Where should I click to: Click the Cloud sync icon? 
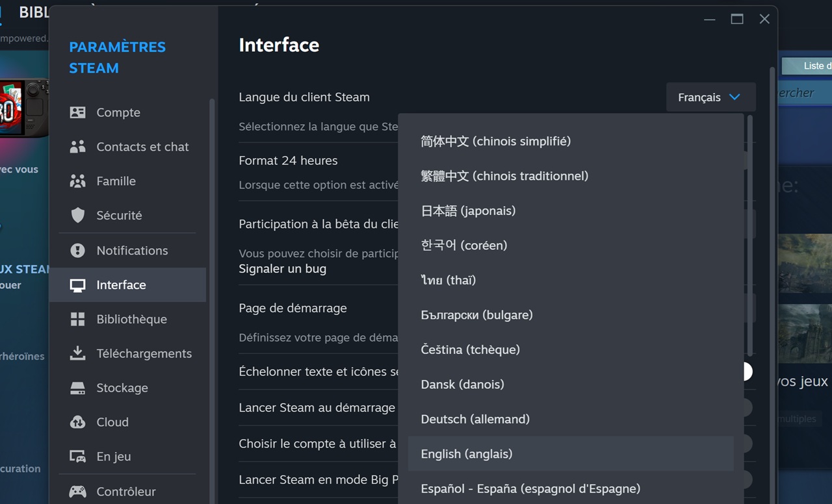pos(77,422)
